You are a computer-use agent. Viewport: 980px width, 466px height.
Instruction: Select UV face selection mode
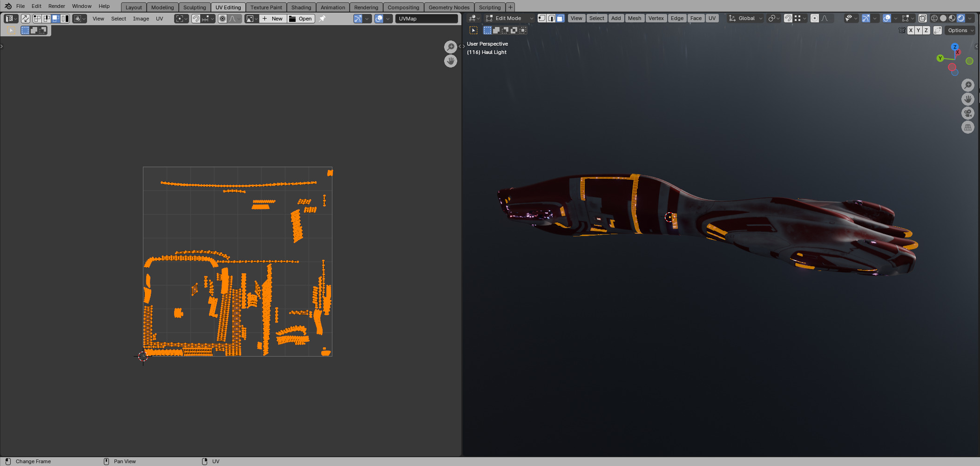[x=55, y=19]
